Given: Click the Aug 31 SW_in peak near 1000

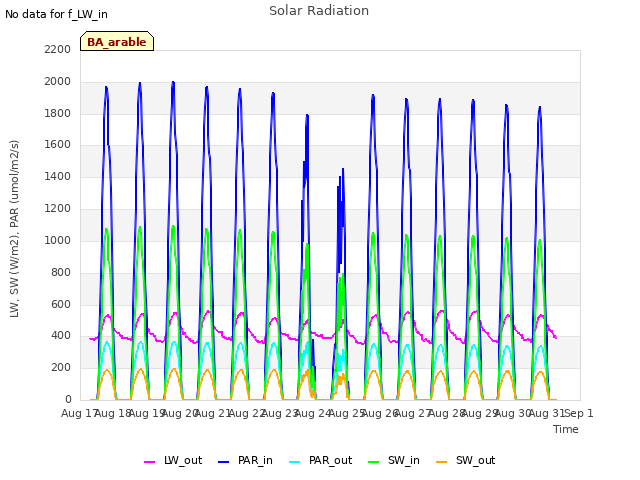Looking at the screenshot, I should (540, 240).
